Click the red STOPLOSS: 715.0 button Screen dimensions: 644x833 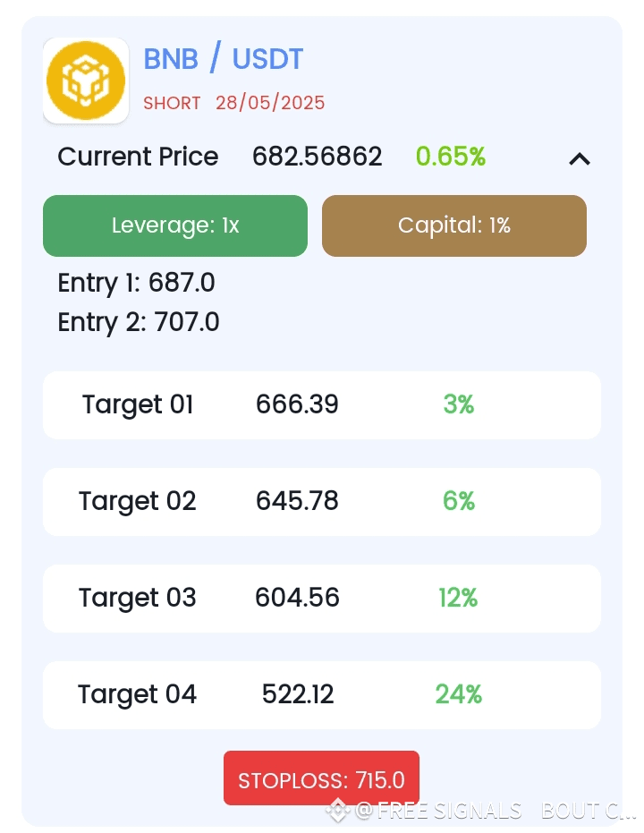click(321, 778)
